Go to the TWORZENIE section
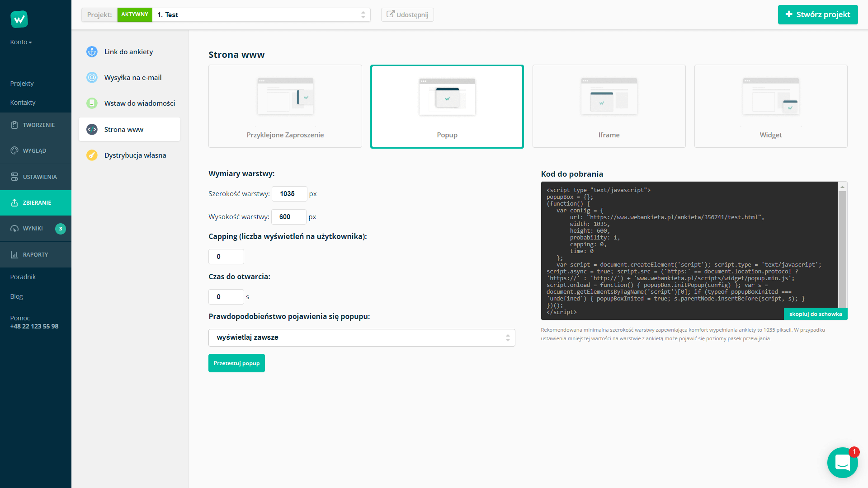868x488 pixels. [36, 125]
